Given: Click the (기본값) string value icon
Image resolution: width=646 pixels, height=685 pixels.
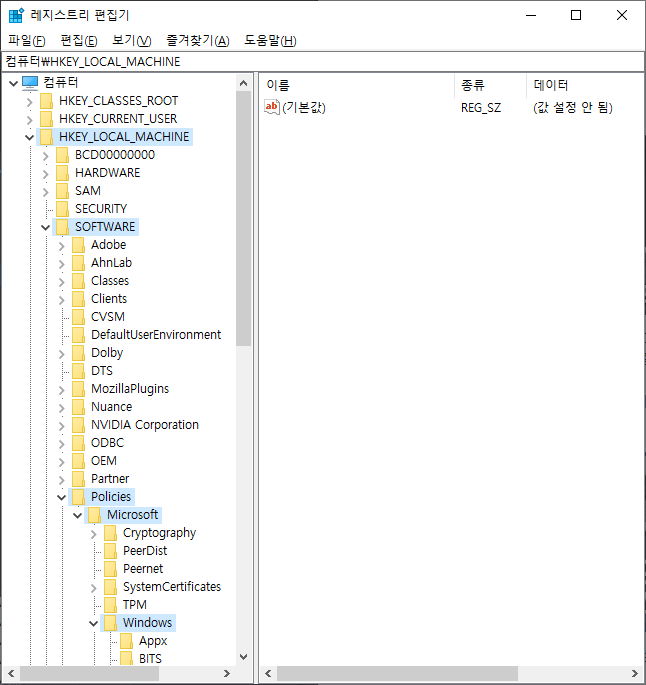Looking at the screenshot, I should pyautogui.click(x=271, y=107).
